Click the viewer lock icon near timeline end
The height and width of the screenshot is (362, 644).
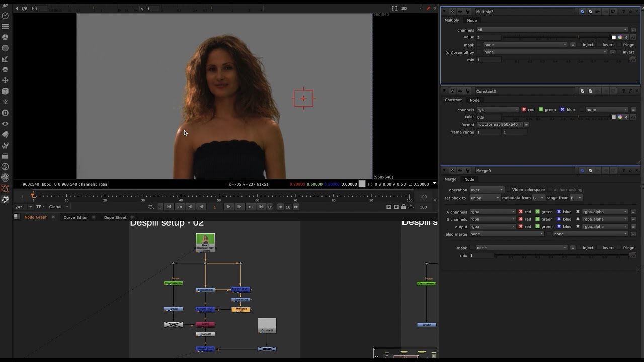(403, 207)
